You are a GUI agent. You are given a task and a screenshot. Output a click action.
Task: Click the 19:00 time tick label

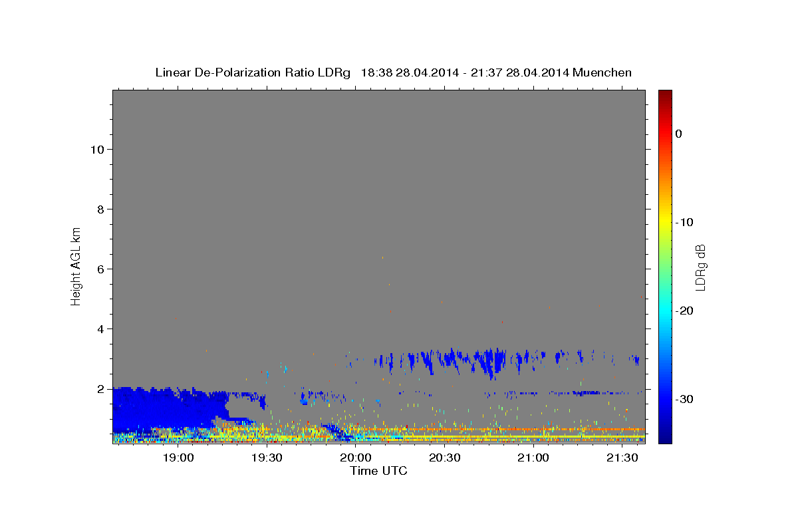coord(178,458)
